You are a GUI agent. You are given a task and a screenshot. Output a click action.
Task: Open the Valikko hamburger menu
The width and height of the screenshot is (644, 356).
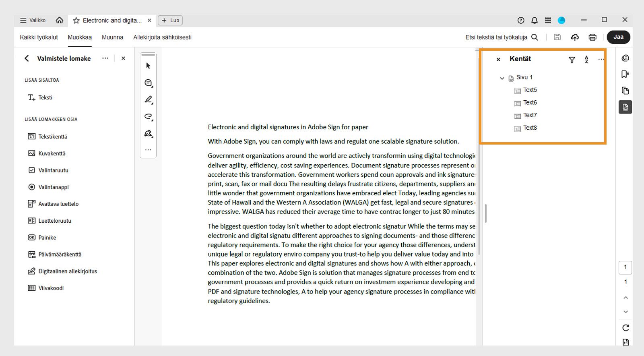coord(33,20)
